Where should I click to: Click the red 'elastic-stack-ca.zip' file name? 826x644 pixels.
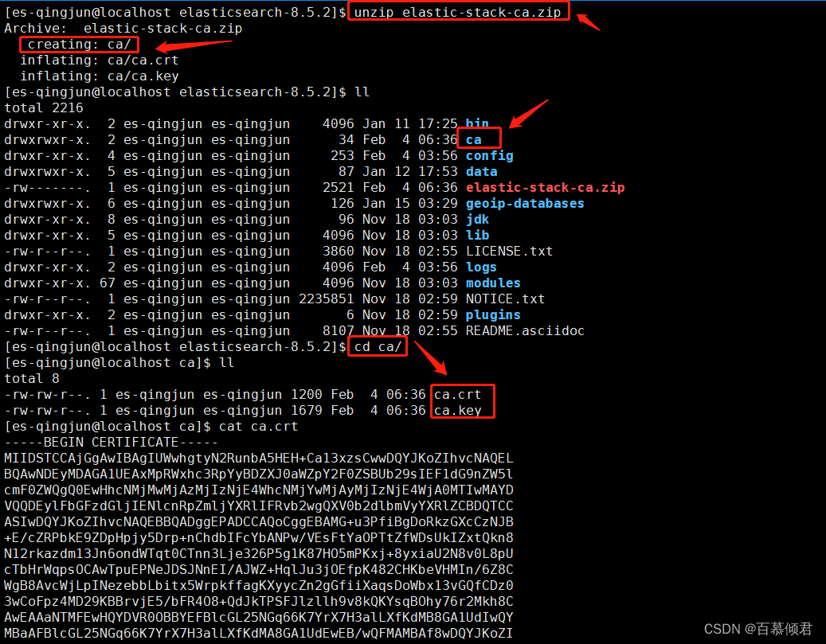545,187
